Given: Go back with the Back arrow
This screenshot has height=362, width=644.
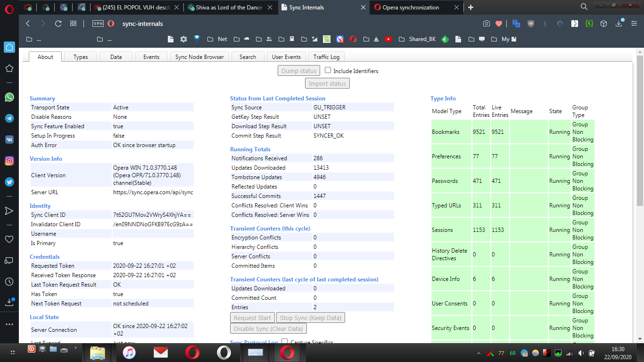Looking at the screenshot, I should 28,24.
